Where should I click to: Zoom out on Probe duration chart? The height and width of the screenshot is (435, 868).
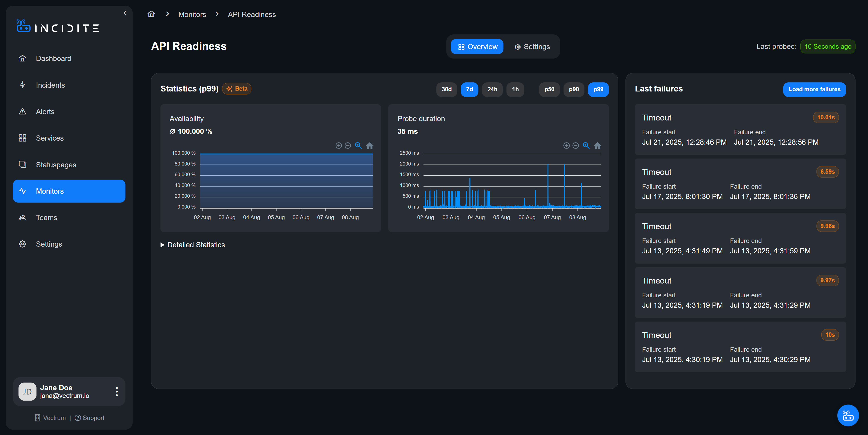tap(575, 145)
